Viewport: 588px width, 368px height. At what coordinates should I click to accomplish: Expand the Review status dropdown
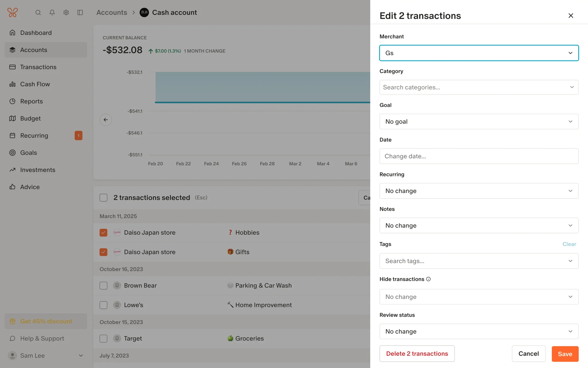479,332
